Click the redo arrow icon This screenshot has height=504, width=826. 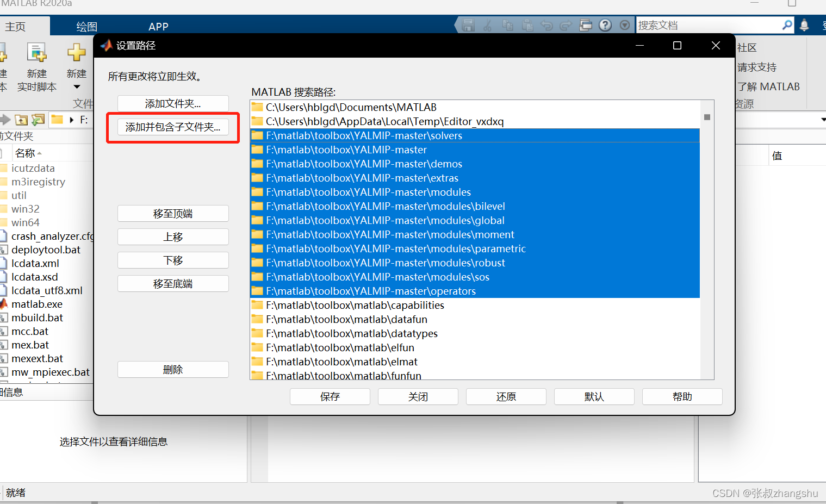coord(566,26)
